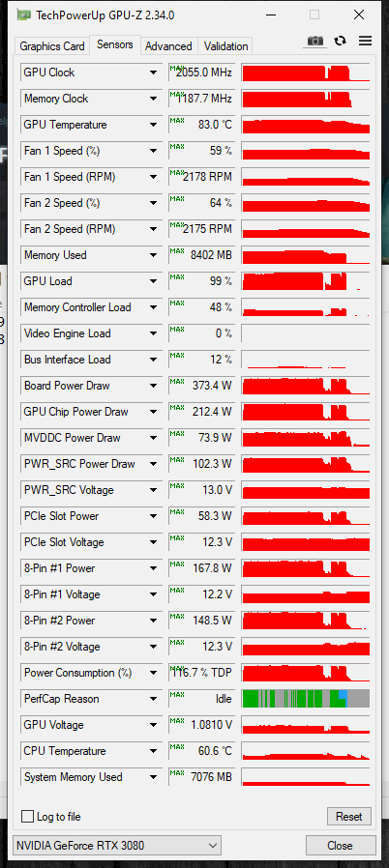Click the MAX indicator on GPU Load

[x=177, y=276]
